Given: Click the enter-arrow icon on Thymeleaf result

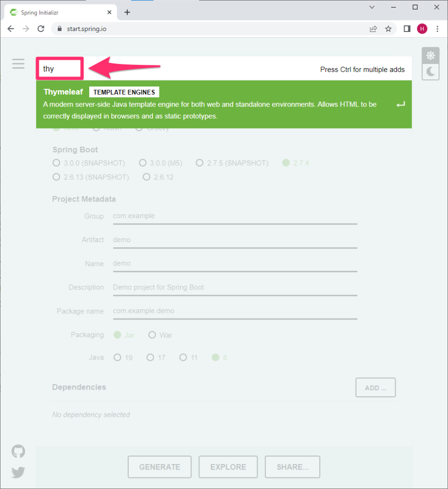Looking at the screenshot, I should point(401,104).
